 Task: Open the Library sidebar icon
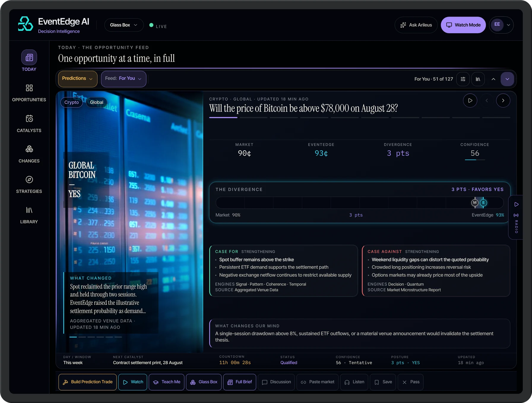(x=29, y=210)
